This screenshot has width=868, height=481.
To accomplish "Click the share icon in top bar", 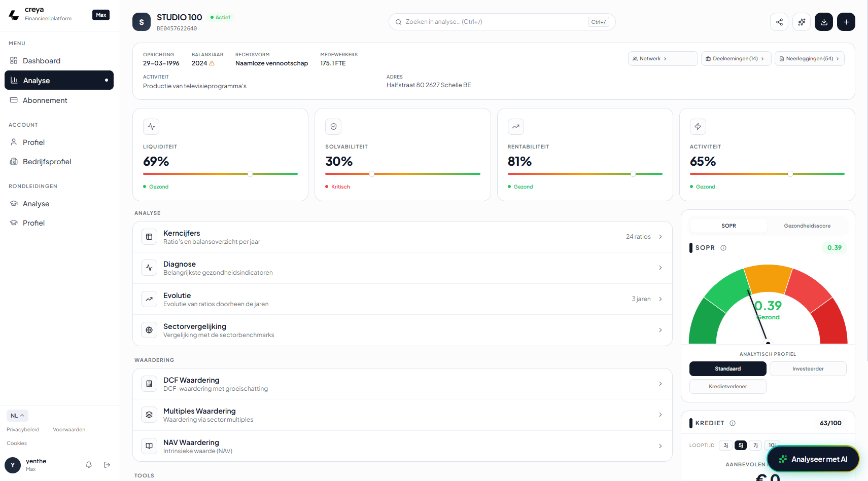I will [x=779, y=22].
